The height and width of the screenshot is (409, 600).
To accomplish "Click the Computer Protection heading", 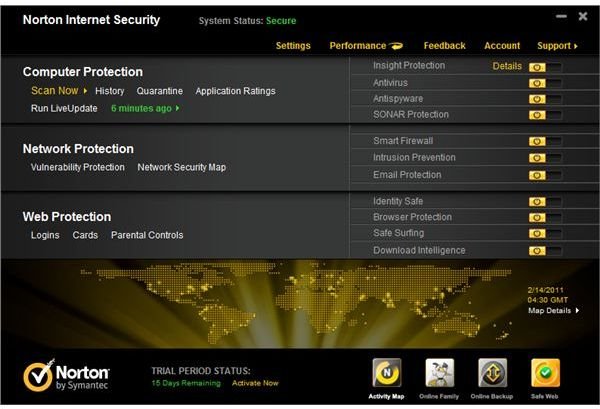I will click(x=83, y=72).
